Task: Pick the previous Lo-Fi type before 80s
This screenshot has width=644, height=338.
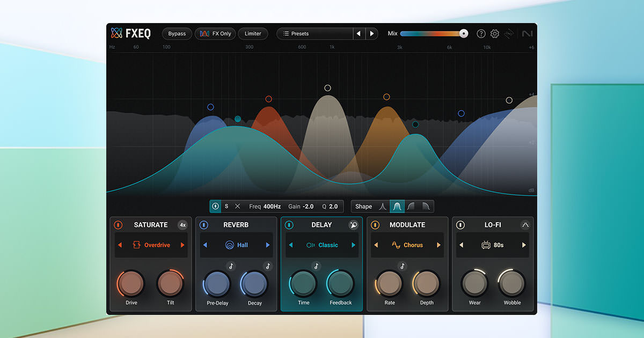Action: 462,245
